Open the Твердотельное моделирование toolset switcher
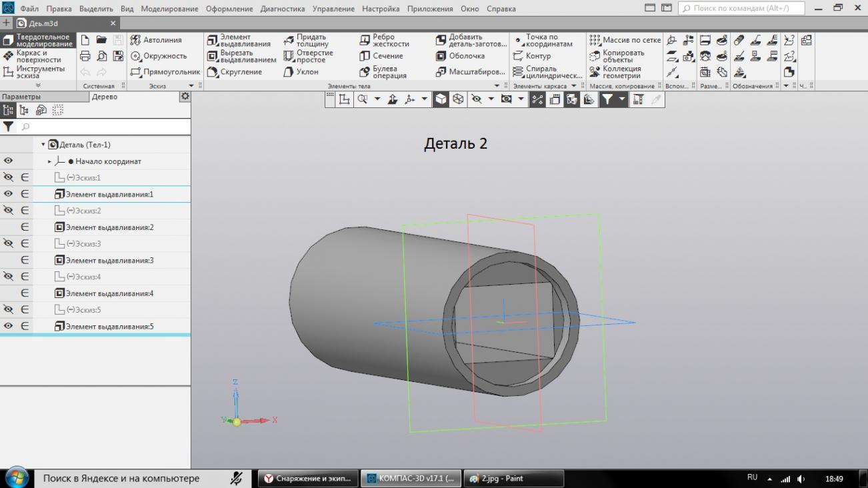Viewport: 868px width, 488px height. point(38,40)
